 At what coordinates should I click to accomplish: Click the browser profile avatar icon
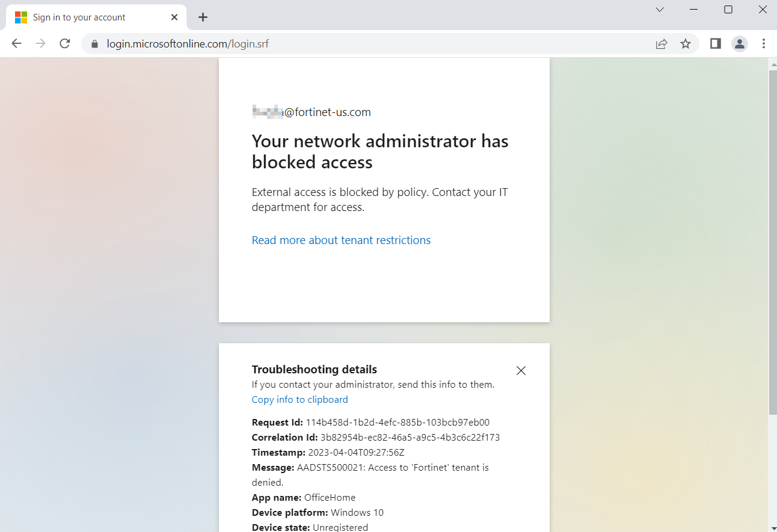coord(740,43)
